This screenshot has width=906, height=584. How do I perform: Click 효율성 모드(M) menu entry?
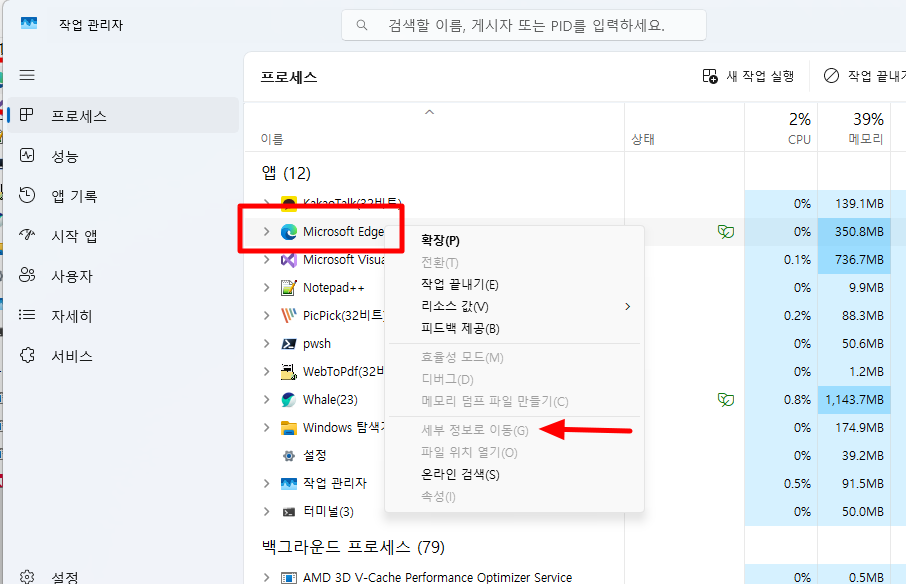pyautogui.click(x=514, y=358)
